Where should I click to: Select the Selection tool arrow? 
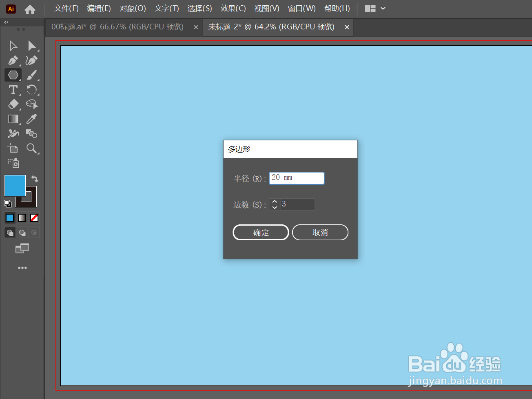(13, 46)
